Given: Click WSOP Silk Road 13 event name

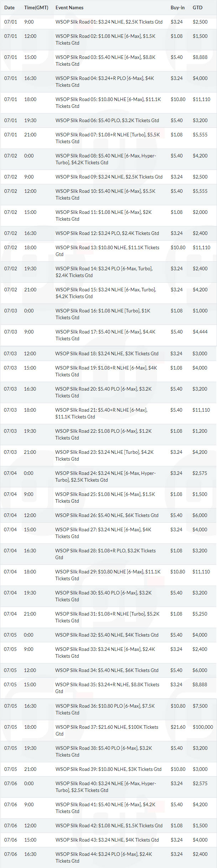Looking at the screenshot, I should (108, 251).
